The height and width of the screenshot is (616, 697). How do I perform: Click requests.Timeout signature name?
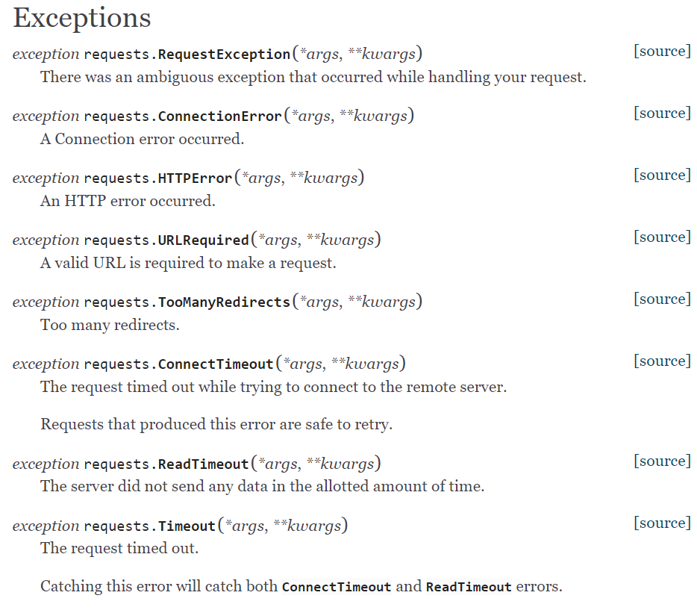click(150, 526)
